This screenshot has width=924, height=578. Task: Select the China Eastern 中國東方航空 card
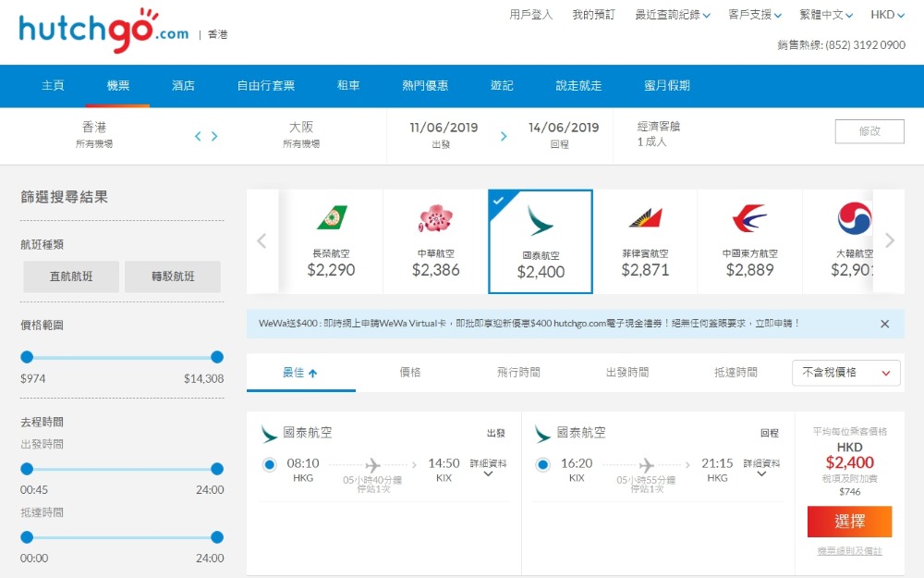click(x=749, y=241)
